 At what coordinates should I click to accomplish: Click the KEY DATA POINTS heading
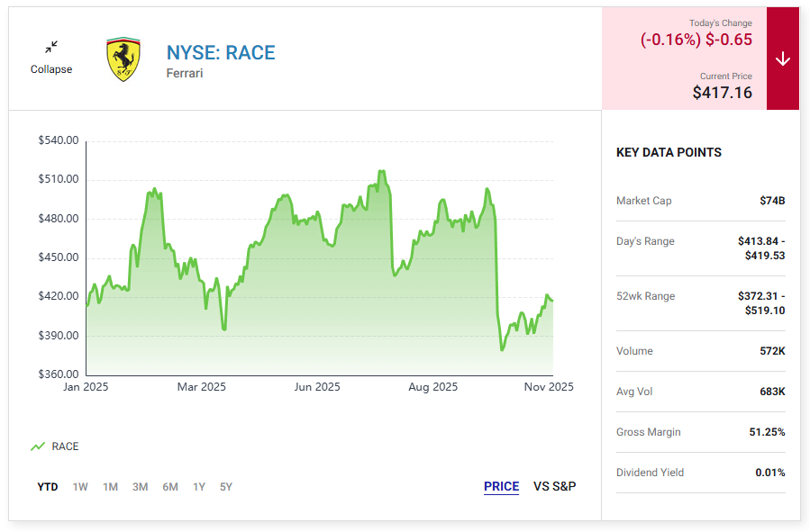(x=669, y=152)
